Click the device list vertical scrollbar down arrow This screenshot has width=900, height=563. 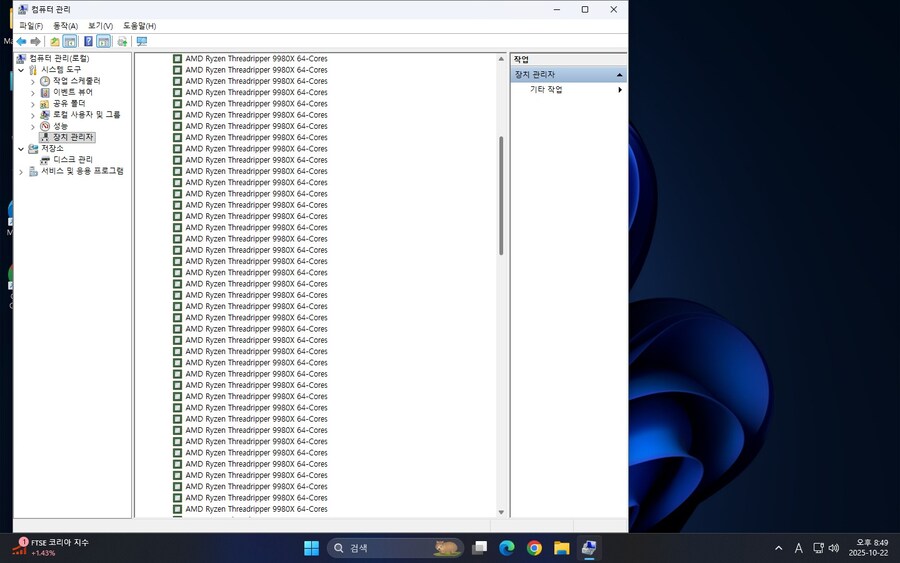click(501, 512)
